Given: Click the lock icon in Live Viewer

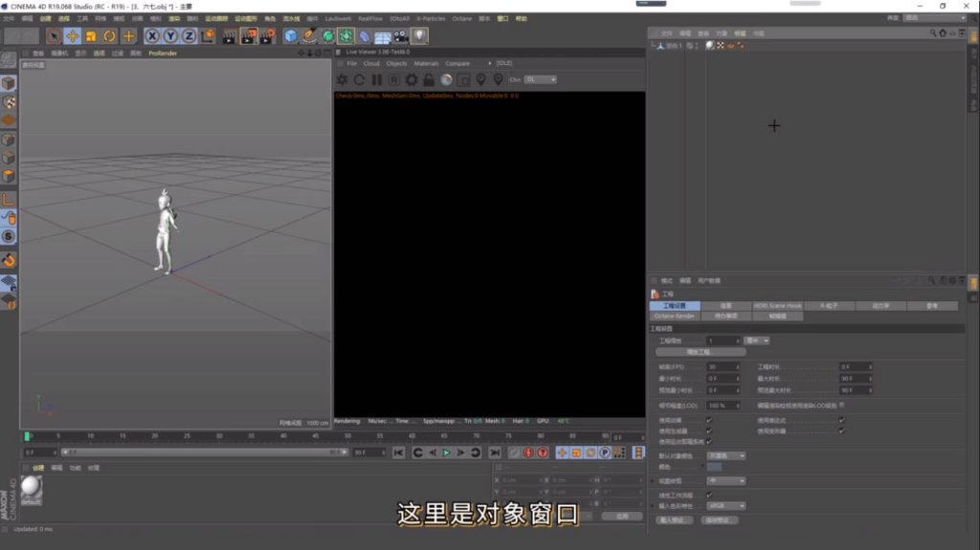Looking at the screenshot, I should tap(429, 79).
